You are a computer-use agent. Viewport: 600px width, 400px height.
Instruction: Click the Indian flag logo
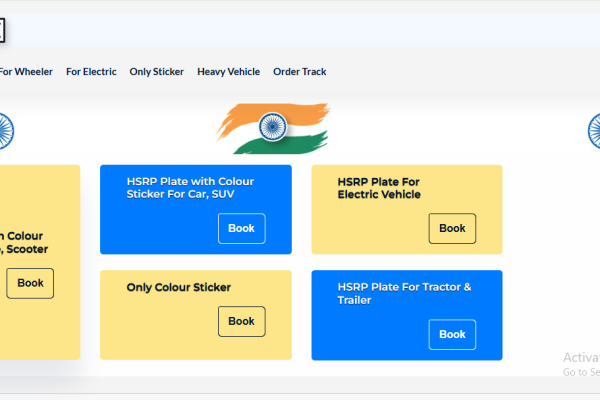pos(272,128)
